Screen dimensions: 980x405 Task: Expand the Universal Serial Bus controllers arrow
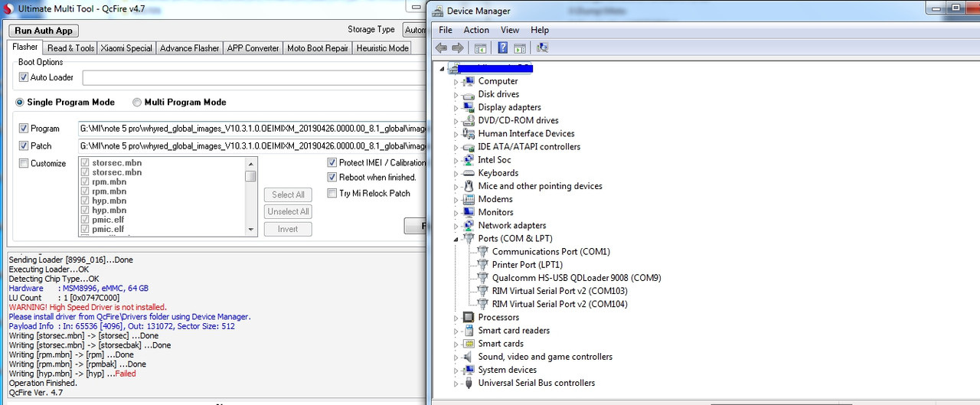coord(456,384)
